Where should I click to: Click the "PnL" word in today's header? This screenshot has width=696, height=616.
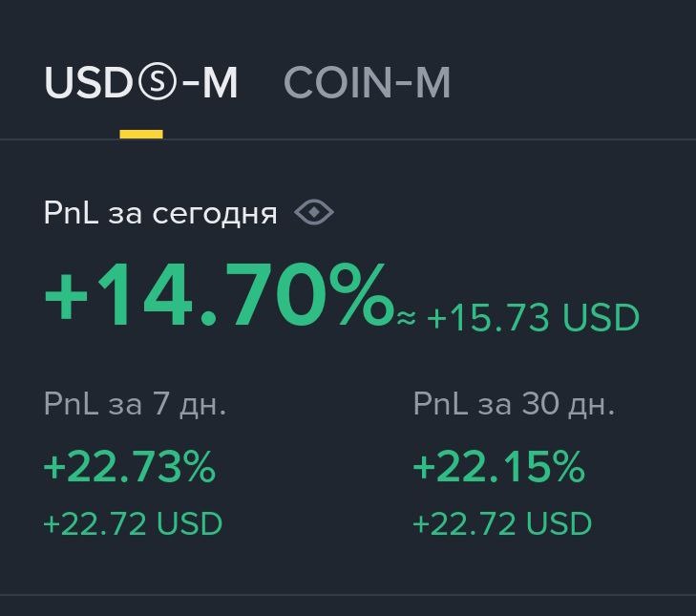pos(72,213)
